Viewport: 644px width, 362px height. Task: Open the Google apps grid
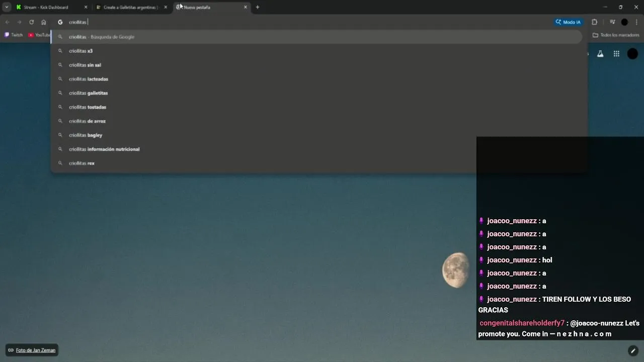point(616,54)
